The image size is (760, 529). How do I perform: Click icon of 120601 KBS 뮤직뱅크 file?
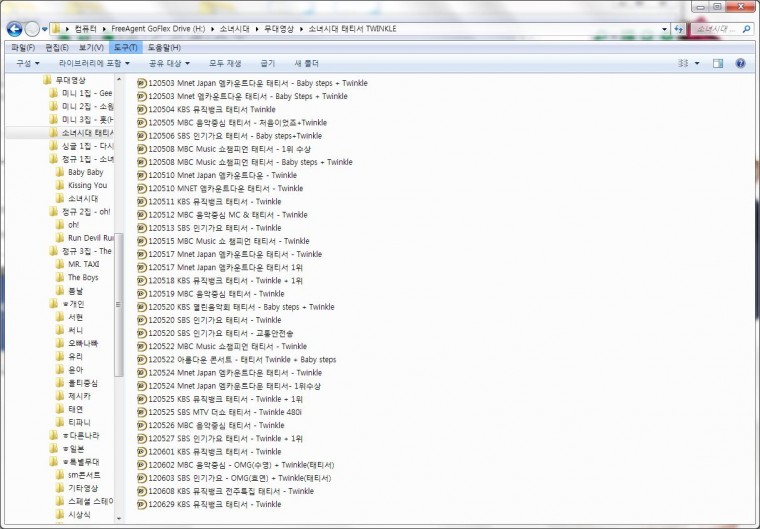142,452
